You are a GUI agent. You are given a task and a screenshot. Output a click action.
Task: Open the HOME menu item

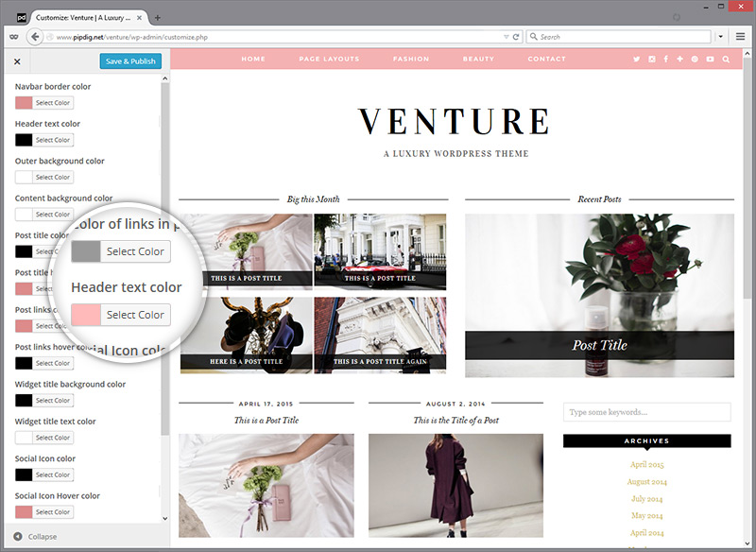253,59
